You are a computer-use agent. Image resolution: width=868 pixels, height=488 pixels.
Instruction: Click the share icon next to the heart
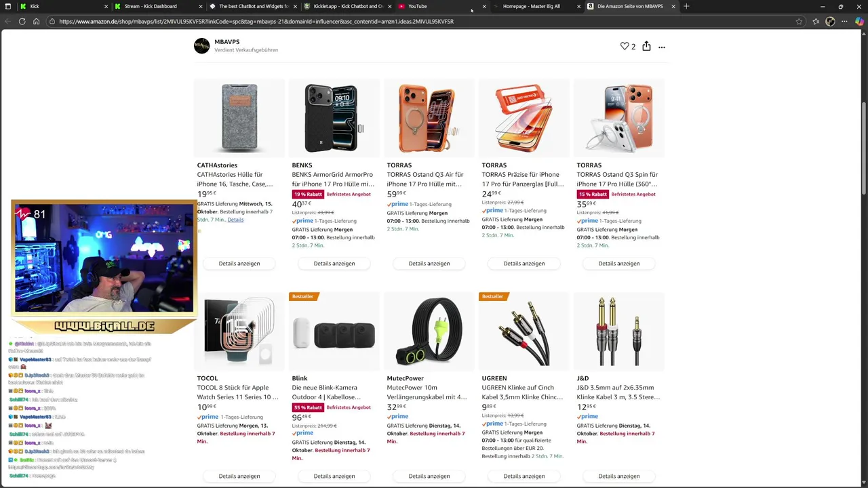(x=646, y=46)
